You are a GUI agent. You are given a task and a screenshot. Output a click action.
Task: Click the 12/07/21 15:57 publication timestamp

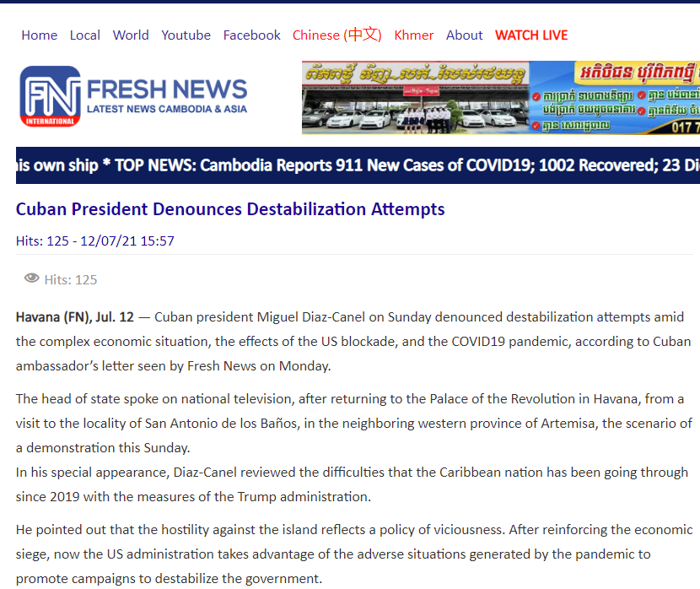click(127, 240)
